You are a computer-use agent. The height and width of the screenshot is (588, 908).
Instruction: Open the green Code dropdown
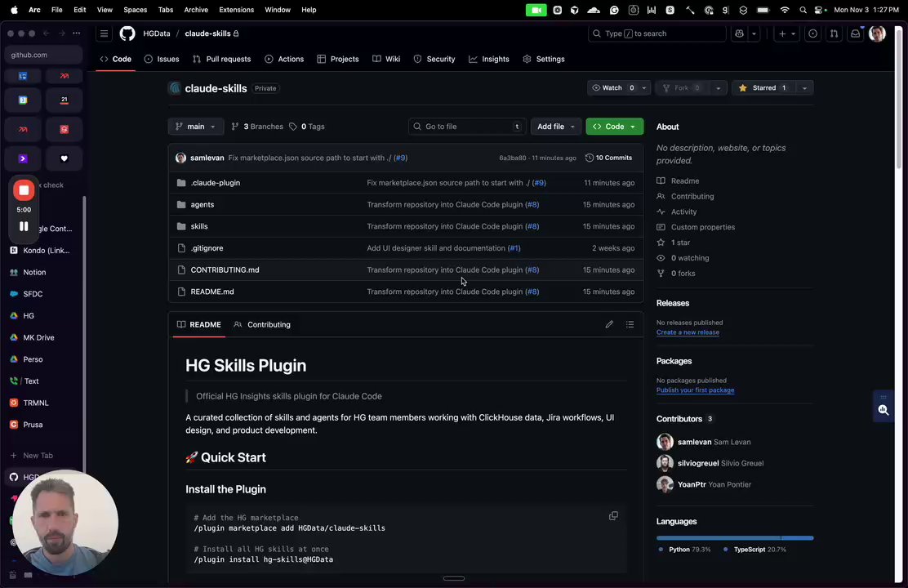click(x=614, y=127)
